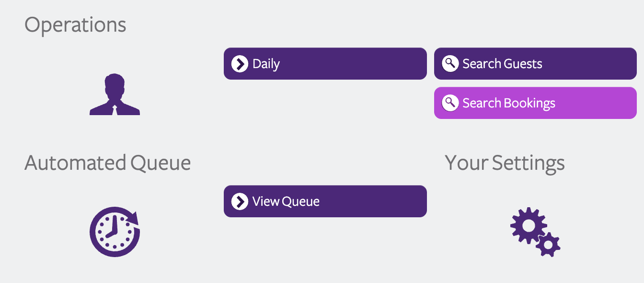Viewport: 644px width, 283px height.
Task: Open the Search Guests page
Action: (535, 64)
